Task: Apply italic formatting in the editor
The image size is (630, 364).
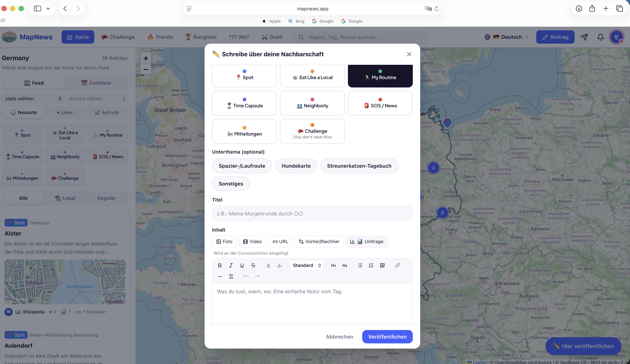Action: [231, 265]
